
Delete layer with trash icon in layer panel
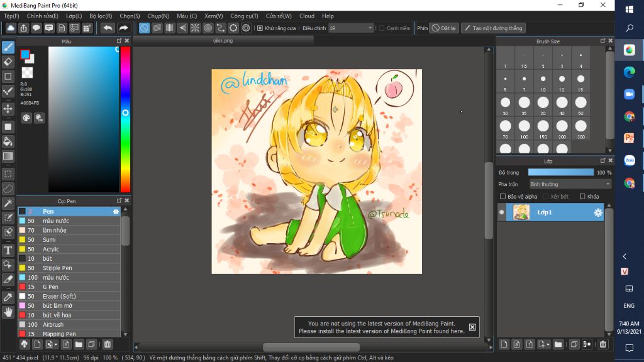[602, 344]
